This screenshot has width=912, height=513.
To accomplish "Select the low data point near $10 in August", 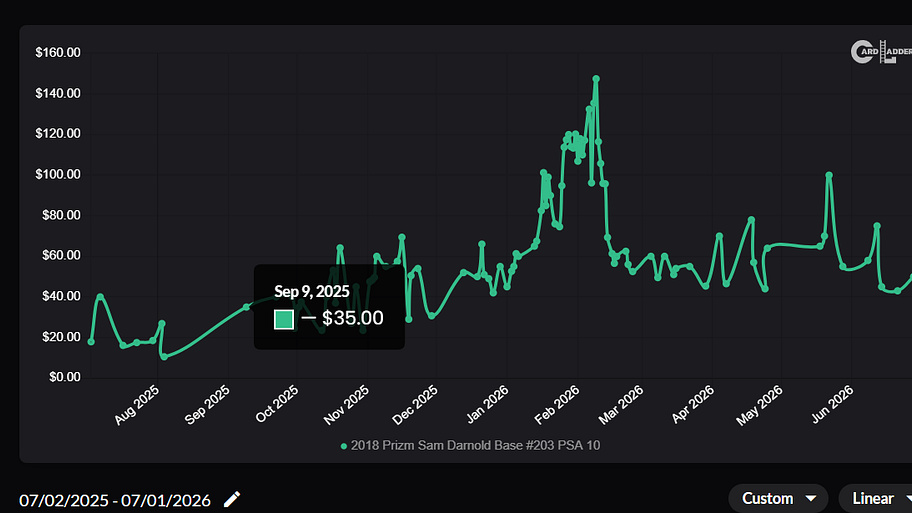I will [x=164, y=357].
